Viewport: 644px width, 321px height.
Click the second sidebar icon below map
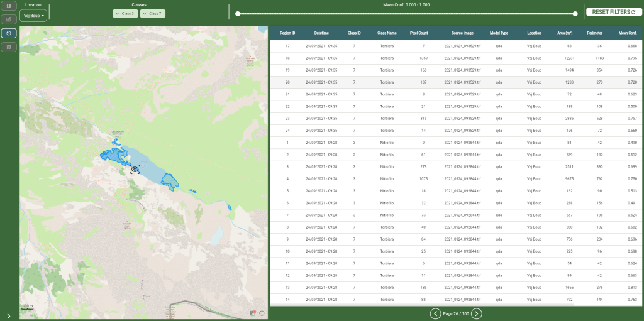9,19
